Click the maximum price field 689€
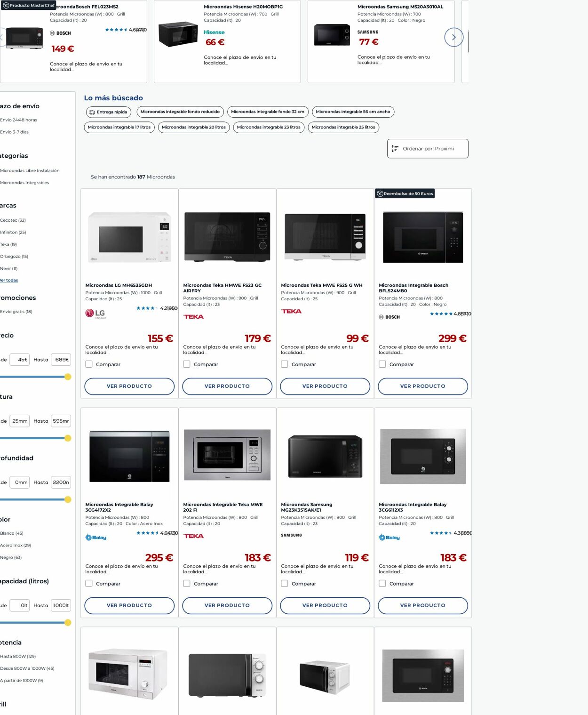This screenshot has width=588, height=715. (61, 360)
